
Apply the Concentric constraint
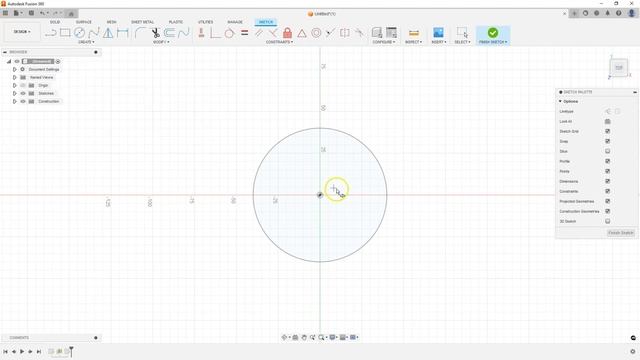pyautogui.click(x=316, y=33)
